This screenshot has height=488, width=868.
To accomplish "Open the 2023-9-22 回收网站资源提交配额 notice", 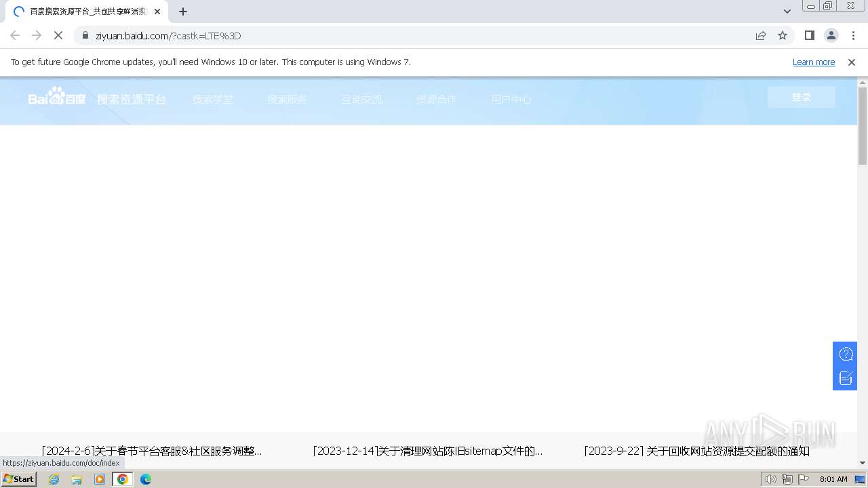I will (x=696, y=451).
